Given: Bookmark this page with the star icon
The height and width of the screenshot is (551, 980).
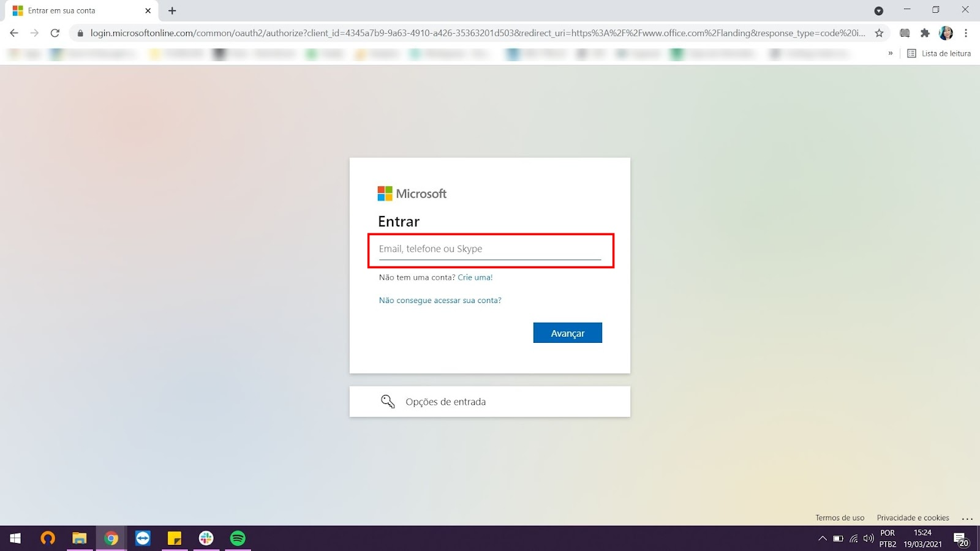Looking at the screenshot, I should tap(879, 33).
